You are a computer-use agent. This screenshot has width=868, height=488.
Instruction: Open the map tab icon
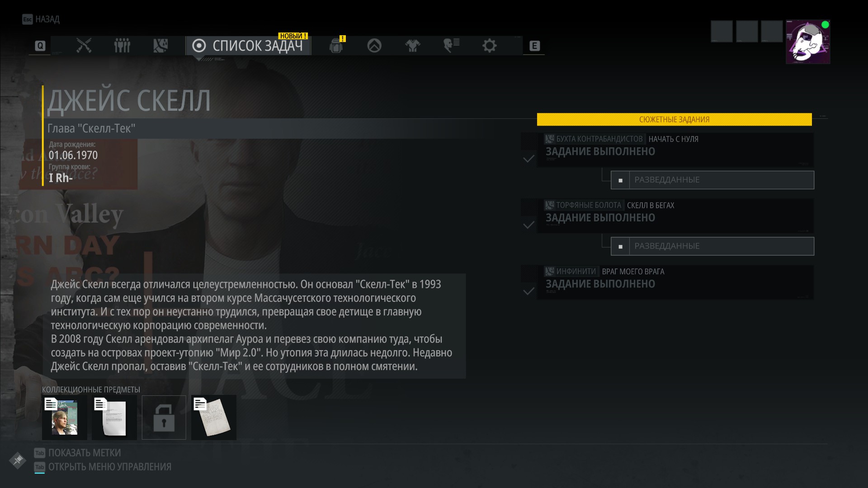tap(160, 46)
